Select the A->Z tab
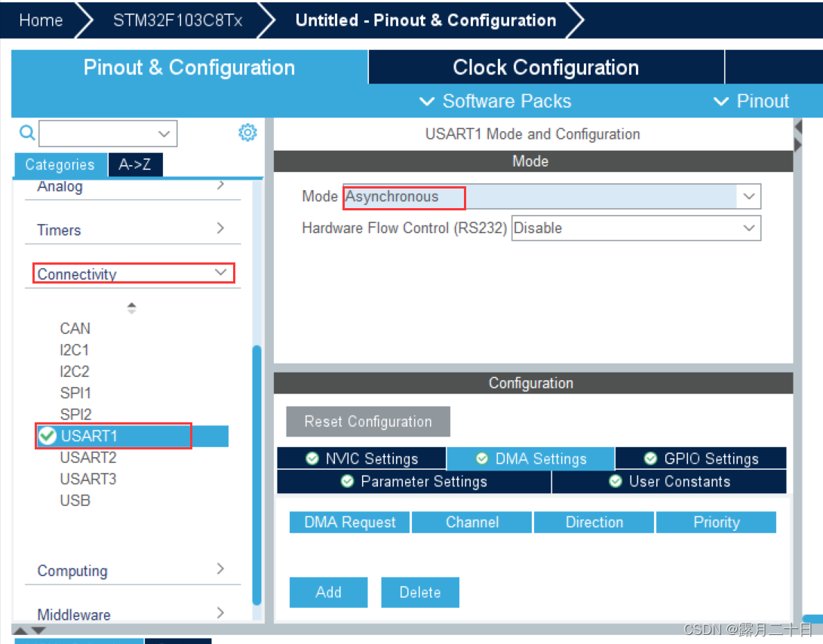This screenshot has height=644, width=823. point(135,165)
